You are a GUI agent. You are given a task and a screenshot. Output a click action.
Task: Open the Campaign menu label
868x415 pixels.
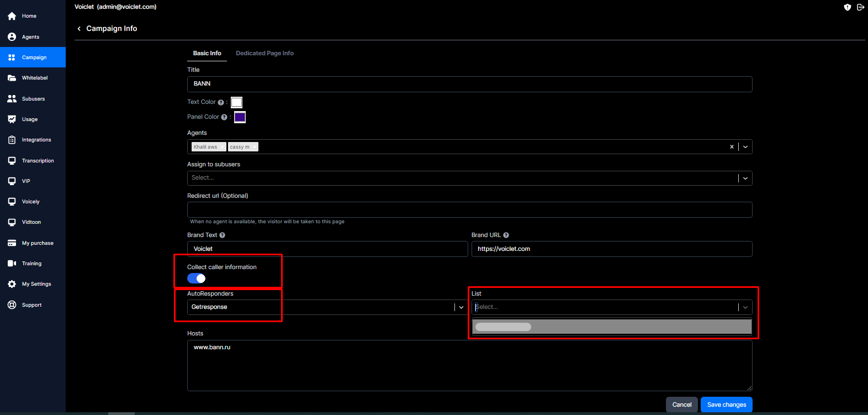point(34,57)
